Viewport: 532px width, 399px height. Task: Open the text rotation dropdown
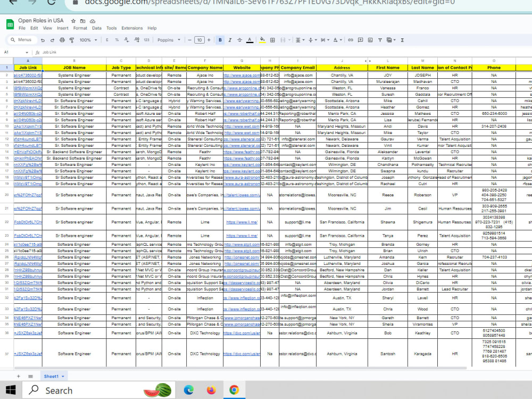pyautogui.click(x=337, y=40)
